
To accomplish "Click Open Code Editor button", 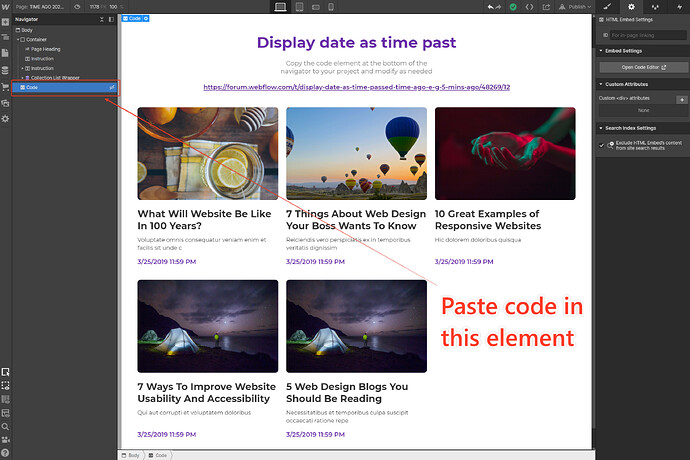I will [x=643, y=67].
